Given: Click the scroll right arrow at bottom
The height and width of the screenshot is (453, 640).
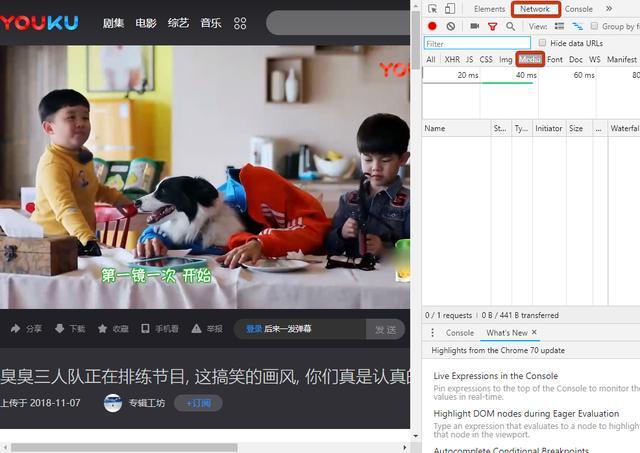Looking at the screenshot, I should coord(404,447).
